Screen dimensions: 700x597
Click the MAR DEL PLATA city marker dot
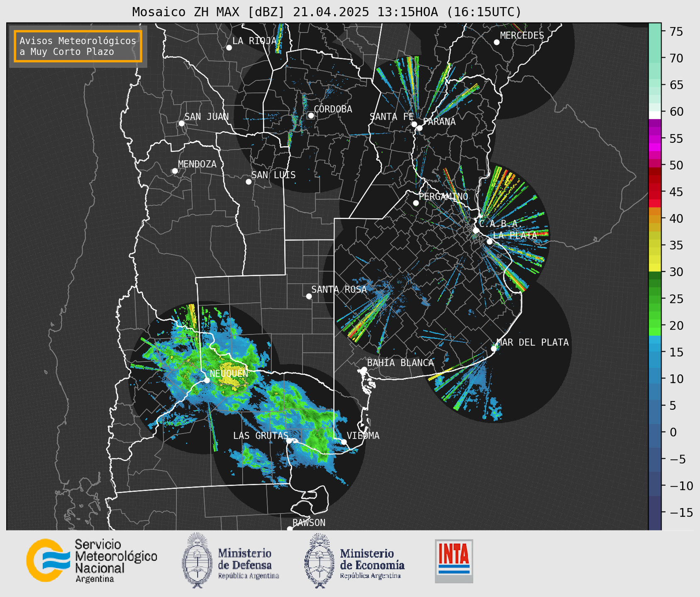click(494, 349)
